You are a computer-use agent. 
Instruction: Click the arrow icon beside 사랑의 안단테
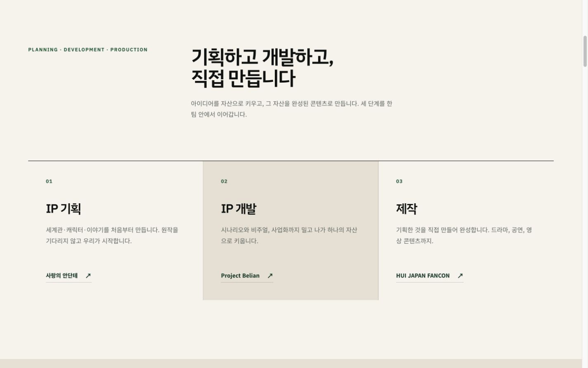coord(88,276)
